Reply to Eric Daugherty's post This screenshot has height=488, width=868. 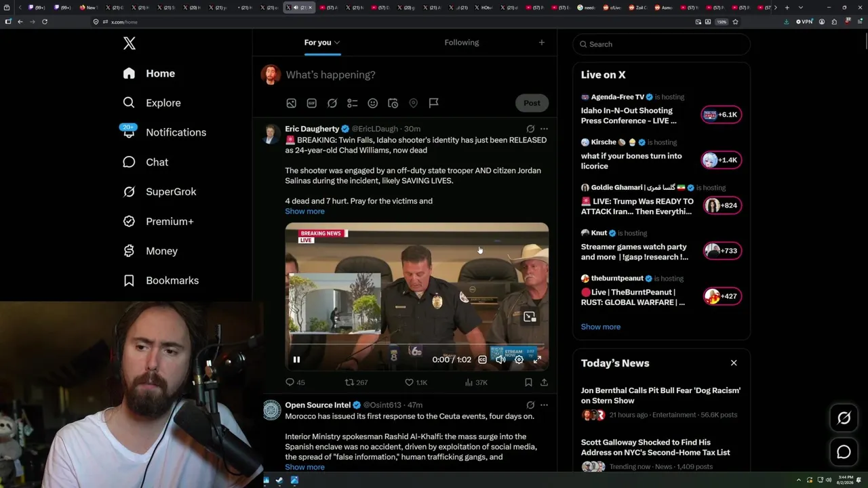pyautogui.click(x=295, y=382)
